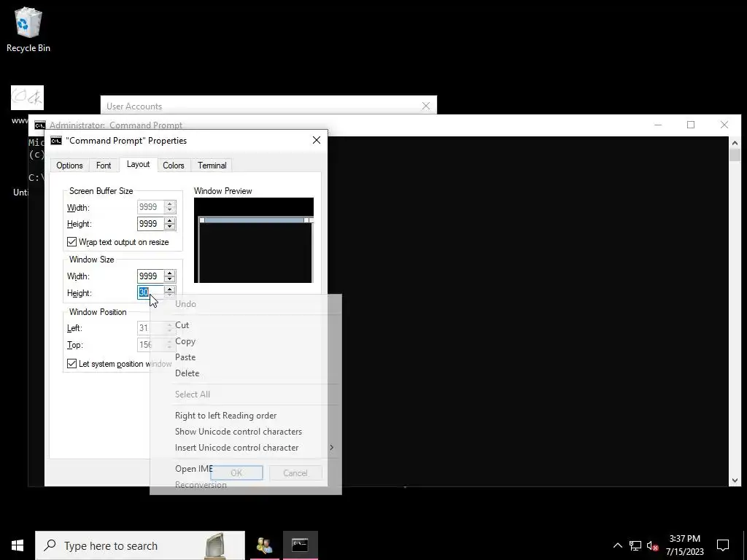Image resolution: width=747 pixels, height=560 pixels.
Task: Click the taskbar search box
Action: 140,545
